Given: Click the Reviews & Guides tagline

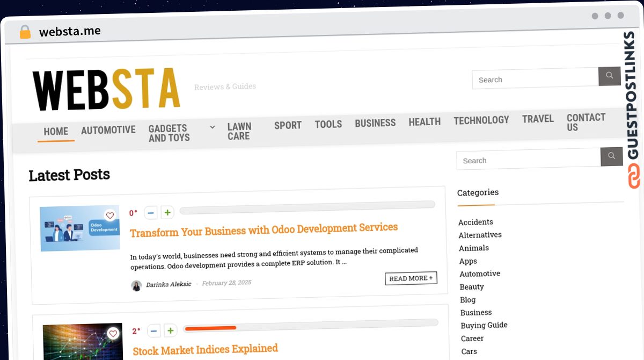Looking at the screenshot, I should pos(225,87).
